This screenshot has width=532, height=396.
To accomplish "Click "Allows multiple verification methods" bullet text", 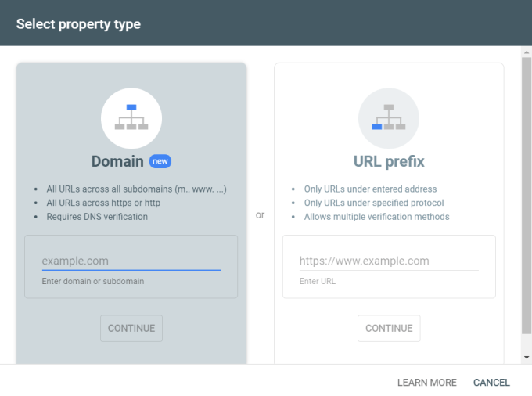I will click(x=376, y=217).
